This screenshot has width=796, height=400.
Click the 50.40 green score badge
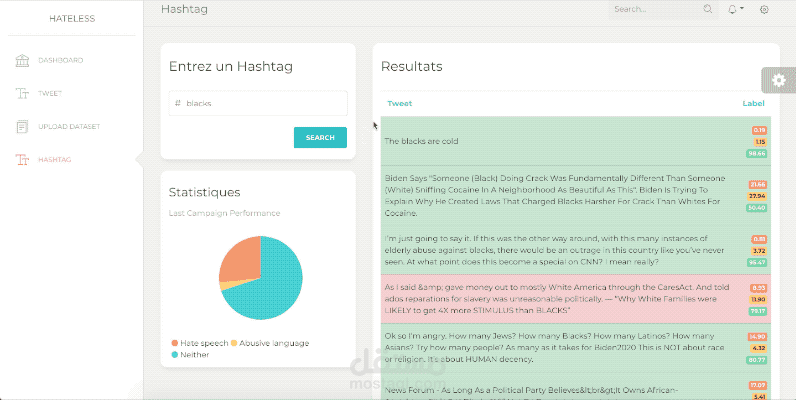pyautogui.click(x=756, y=208)
